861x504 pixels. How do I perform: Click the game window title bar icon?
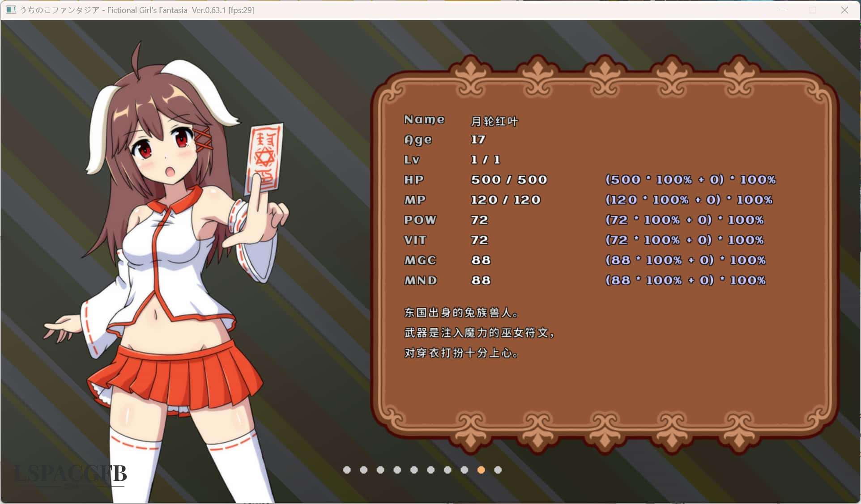point(11,10)
